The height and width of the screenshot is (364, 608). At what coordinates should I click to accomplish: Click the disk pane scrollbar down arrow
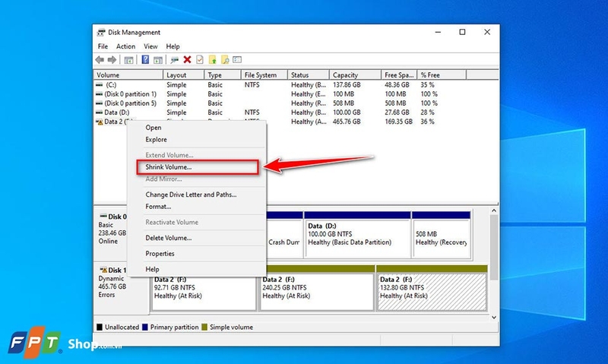pyautogui.click(x=493, y=317)
